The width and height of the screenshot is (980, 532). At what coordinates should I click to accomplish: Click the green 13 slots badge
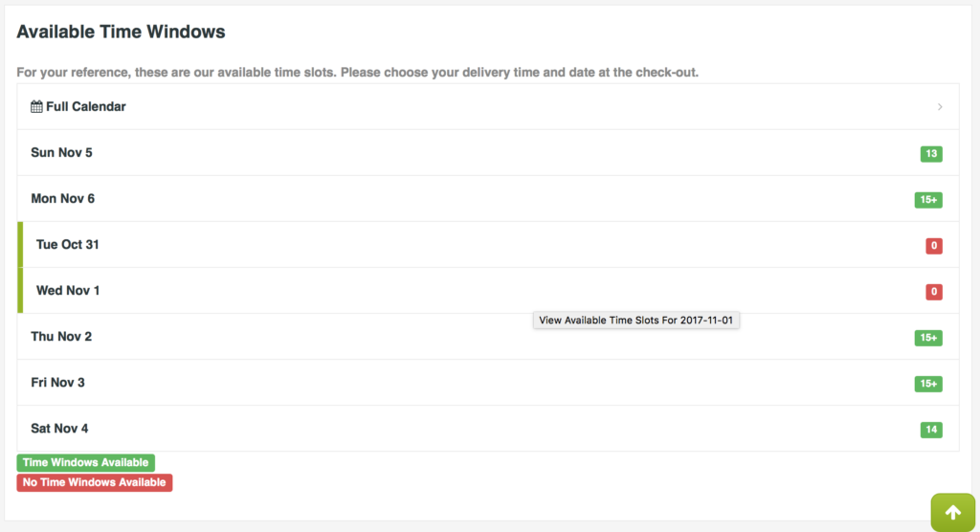[931, 154]
